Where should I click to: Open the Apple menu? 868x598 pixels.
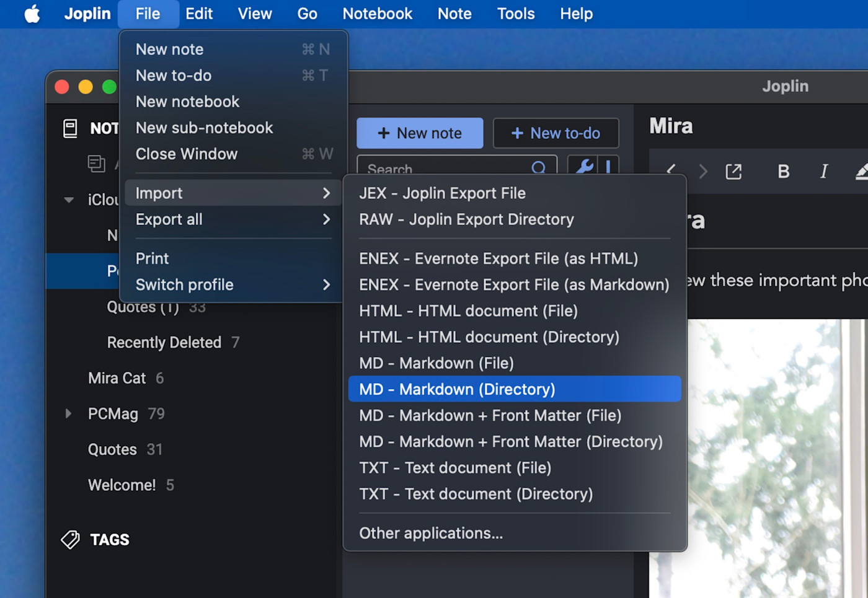32,14
